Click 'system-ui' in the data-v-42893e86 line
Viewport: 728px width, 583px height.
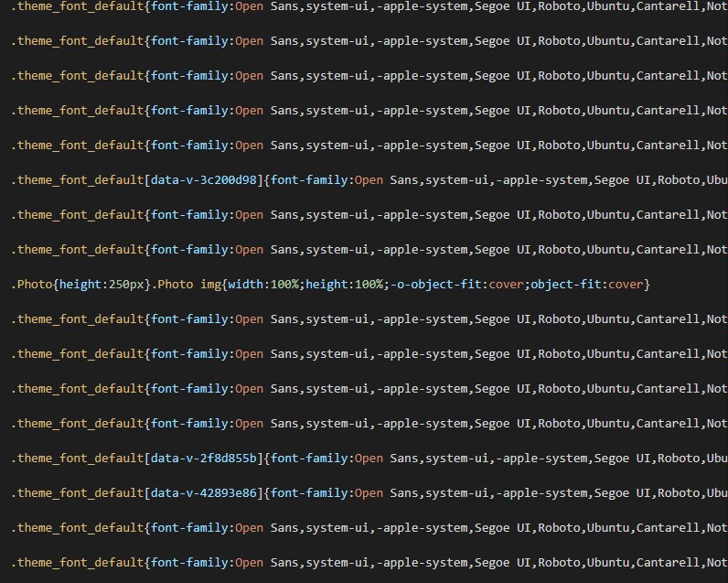coord(457,493)
